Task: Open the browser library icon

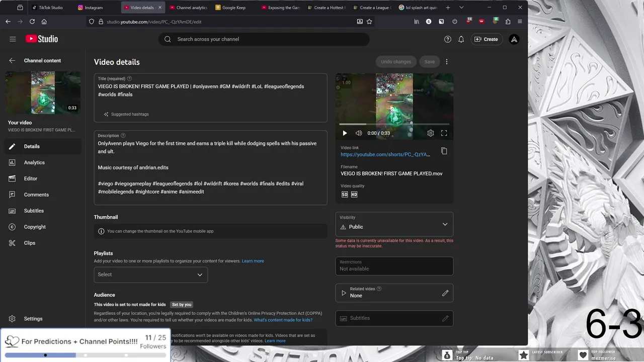Action: tap(417, 22)
